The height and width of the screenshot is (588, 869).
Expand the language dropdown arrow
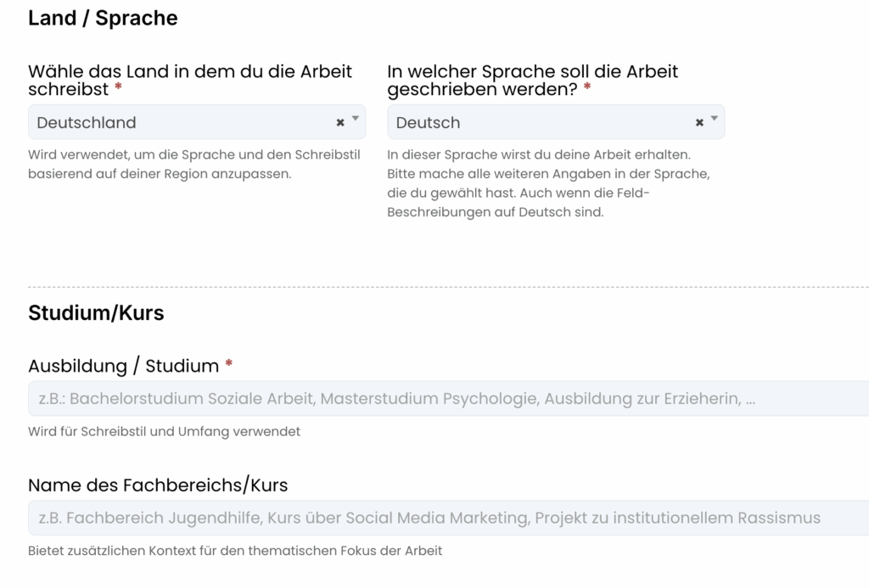point(715,120)
